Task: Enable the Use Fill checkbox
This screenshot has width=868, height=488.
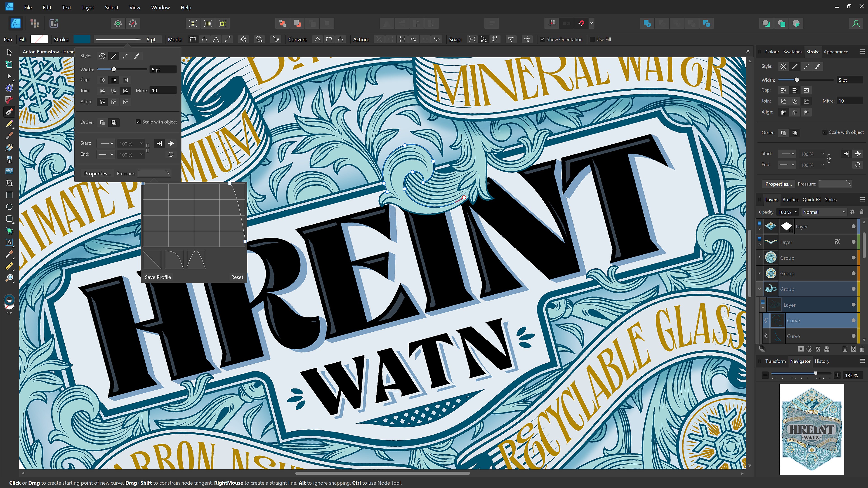Action: [x=592, y=39]
